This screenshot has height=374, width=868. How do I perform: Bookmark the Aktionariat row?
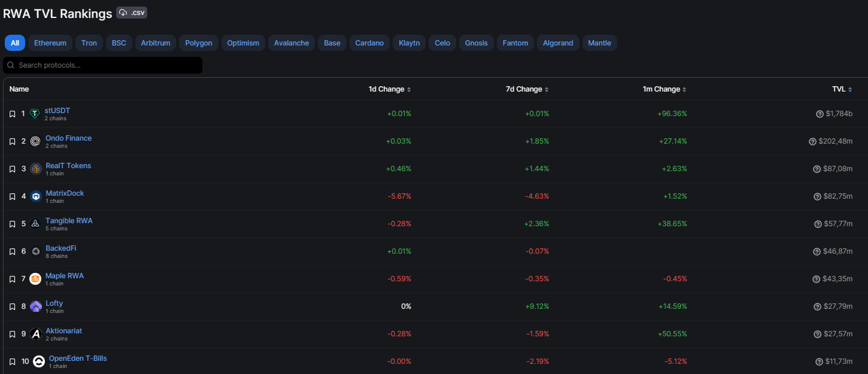pyautogui.click(x=12, y=334)
